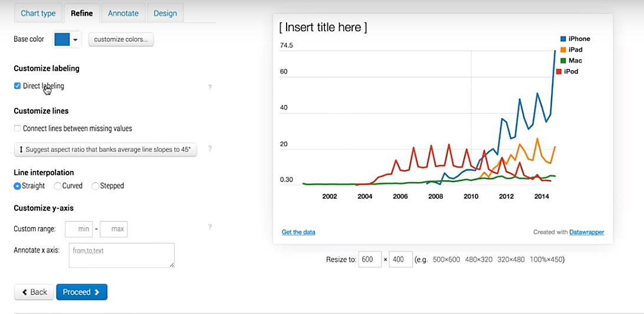Open the base color dropdown arrow
Screen dimensions: 644x314
pyautogui.click(x=75, y=40)
